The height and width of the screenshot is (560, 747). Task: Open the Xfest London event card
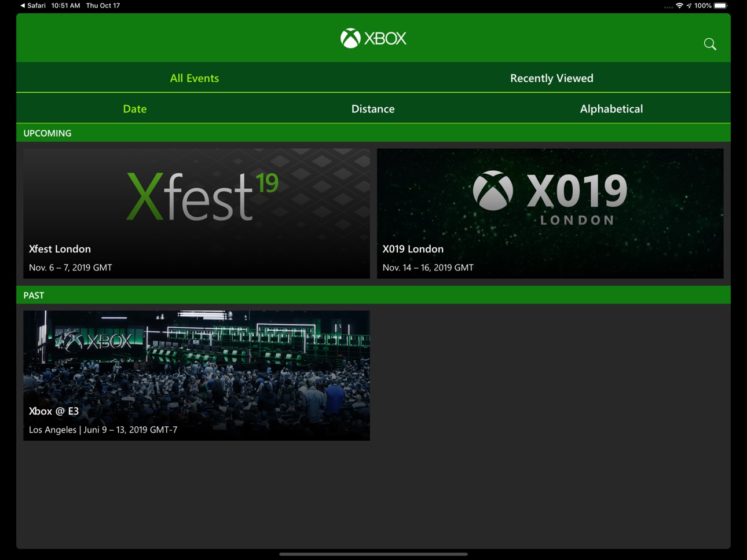coord(196,213)
